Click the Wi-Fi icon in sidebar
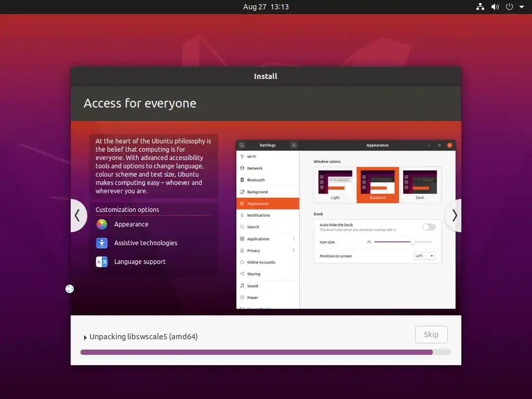This screenshot has height=399, width=532. (x=242, y=157)
